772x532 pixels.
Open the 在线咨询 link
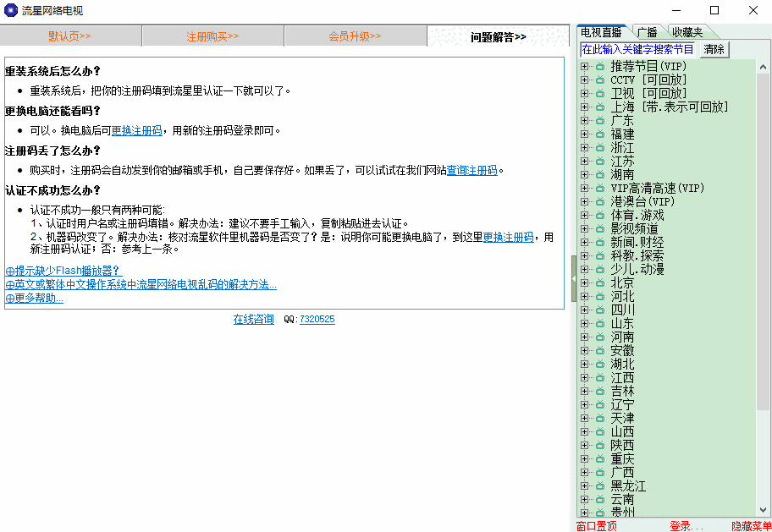pyautogui.click(x=253, y=320)
